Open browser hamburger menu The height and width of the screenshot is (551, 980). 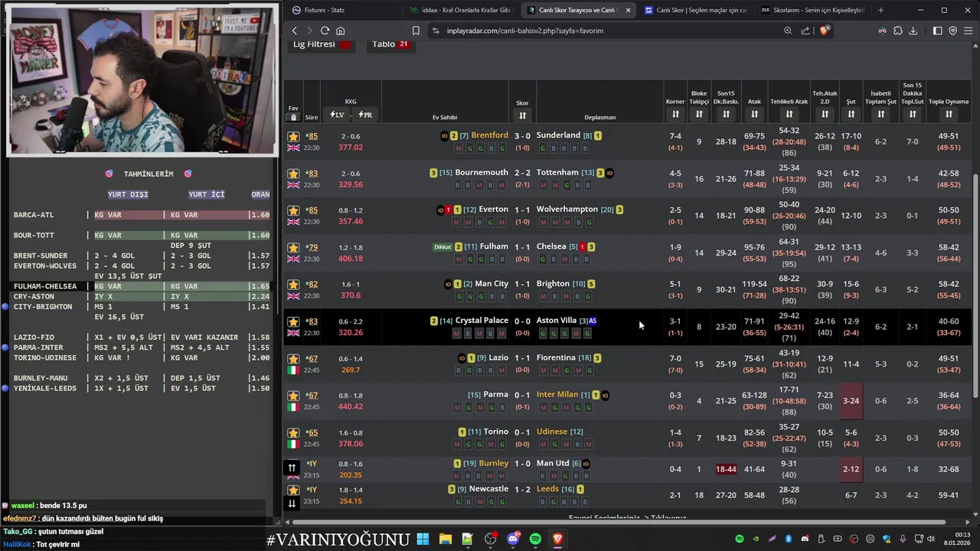(x=969, y=31)
